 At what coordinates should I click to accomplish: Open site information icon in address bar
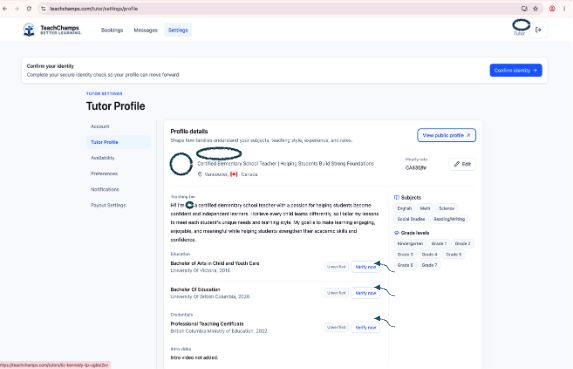(43, 9)
